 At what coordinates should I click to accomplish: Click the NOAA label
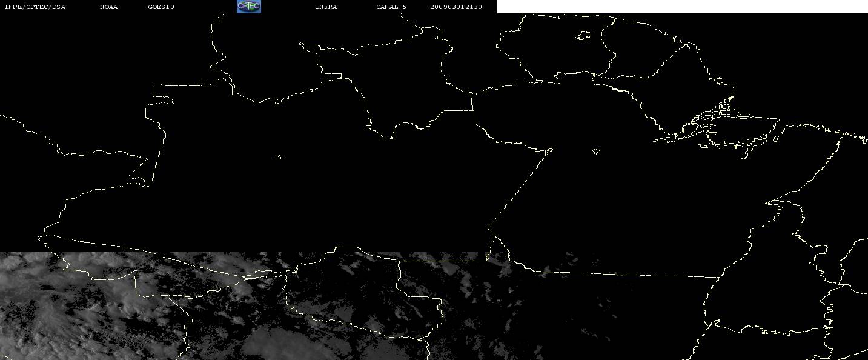[108, 7]
